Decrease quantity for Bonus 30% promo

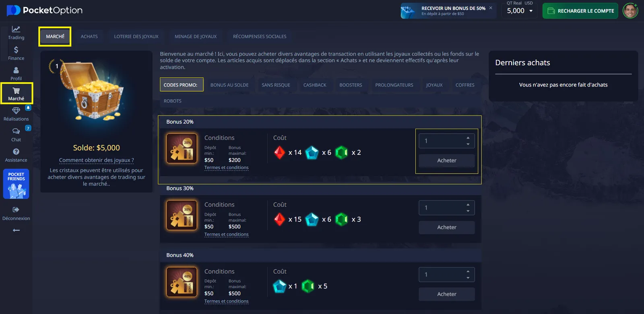[x=468, y=211]
